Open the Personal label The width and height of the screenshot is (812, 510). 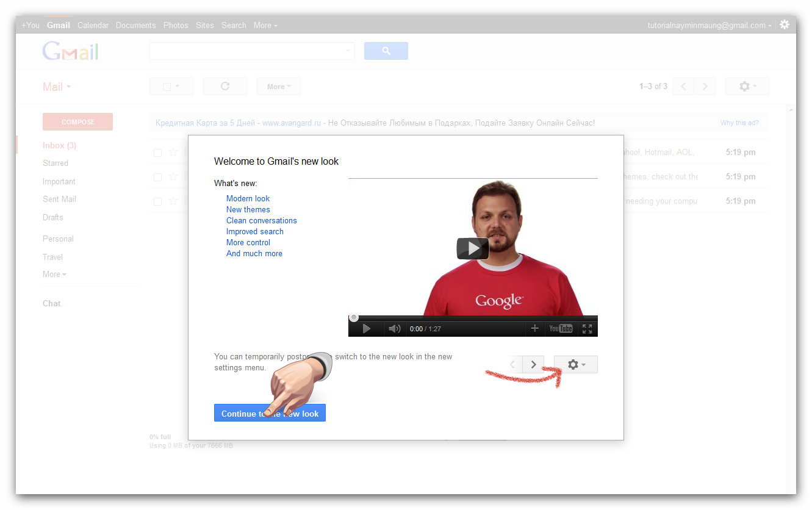pyautogui.click(x=58, y=239)
